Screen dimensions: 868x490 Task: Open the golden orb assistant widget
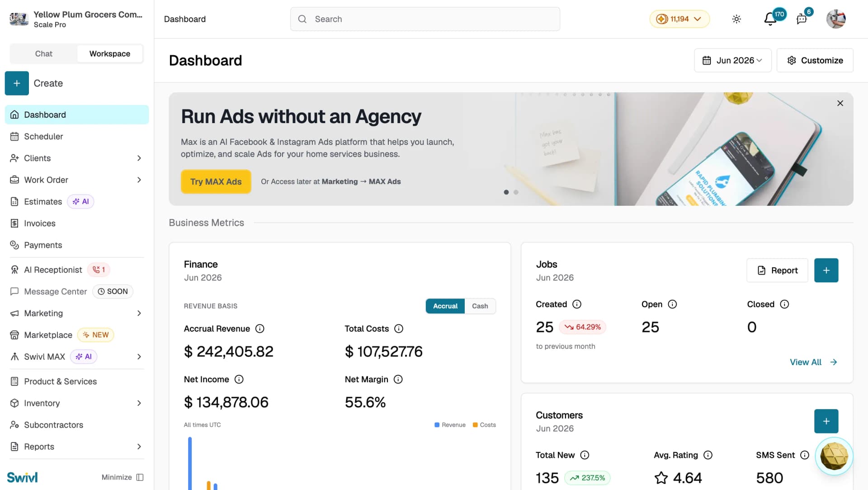(x=834, y=456)
